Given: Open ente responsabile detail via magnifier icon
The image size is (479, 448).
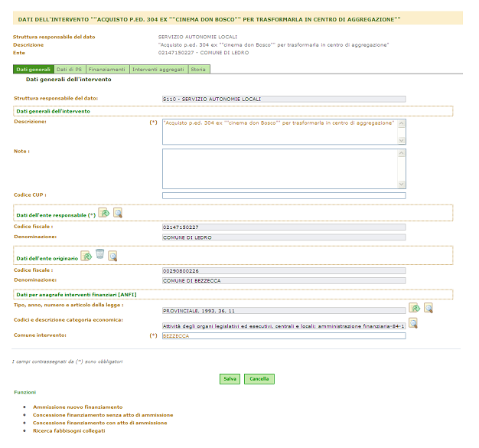Looking at the screenshot, I should pyautogui.click(x=118, y=213).
